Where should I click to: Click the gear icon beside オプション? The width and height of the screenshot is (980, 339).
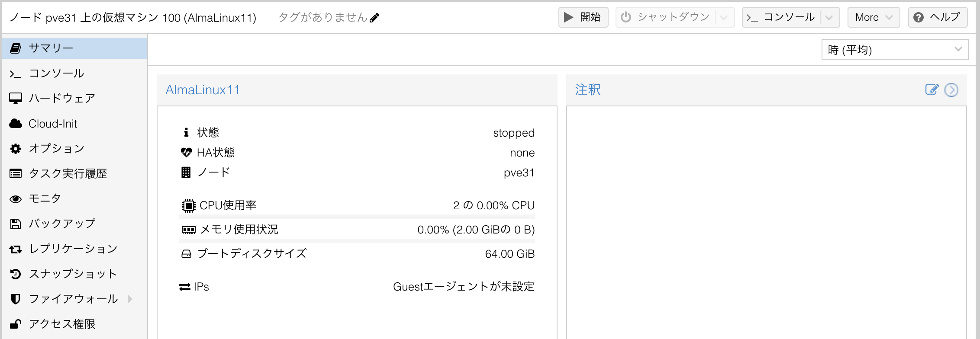pyautogui.click(x=16, y=149)
